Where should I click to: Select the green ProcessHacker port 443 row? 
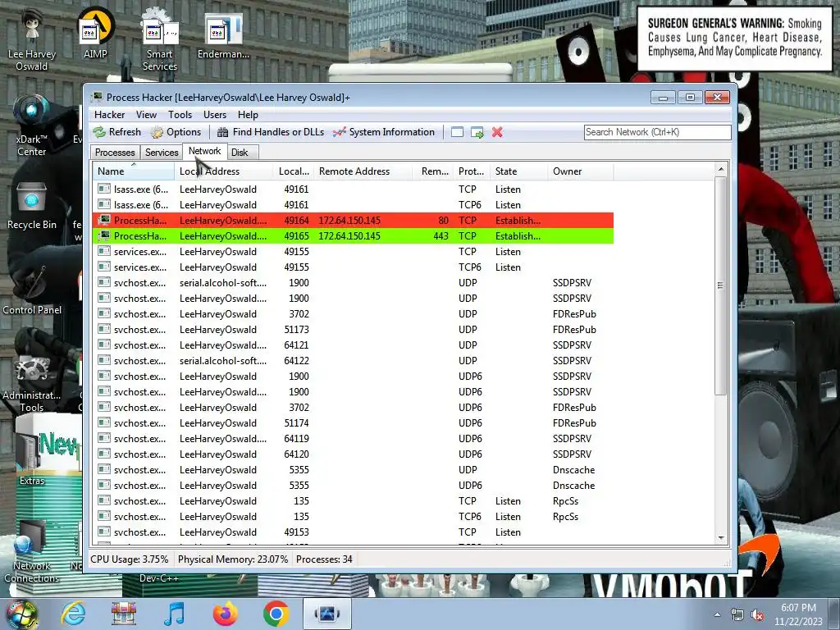353,235
